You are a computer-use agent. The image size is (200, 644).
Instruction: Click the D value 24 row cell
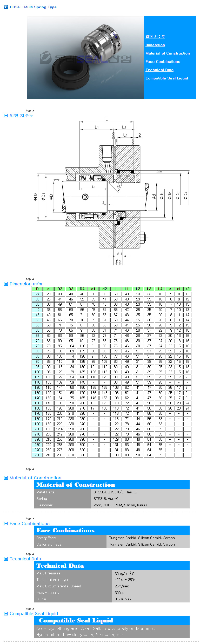coord(37,294)
